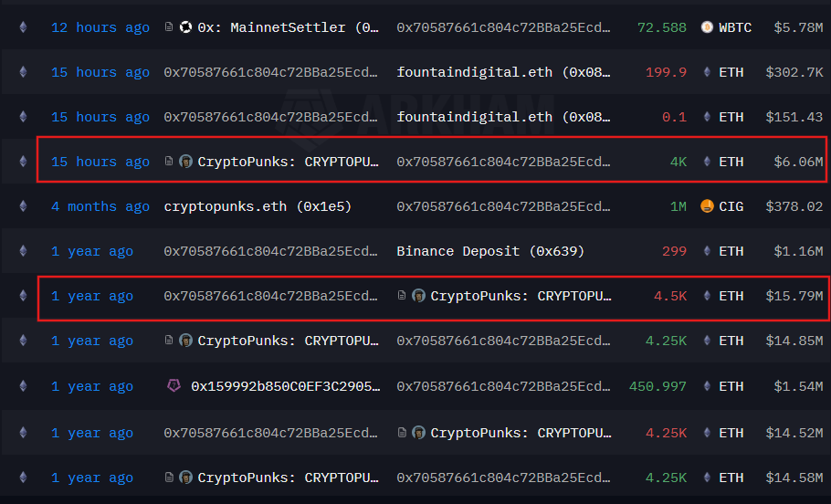Viewport: 831px width, 504px height.
Task: Open the '12 hours ago' transaction link
Action: [x=100, y=27]
